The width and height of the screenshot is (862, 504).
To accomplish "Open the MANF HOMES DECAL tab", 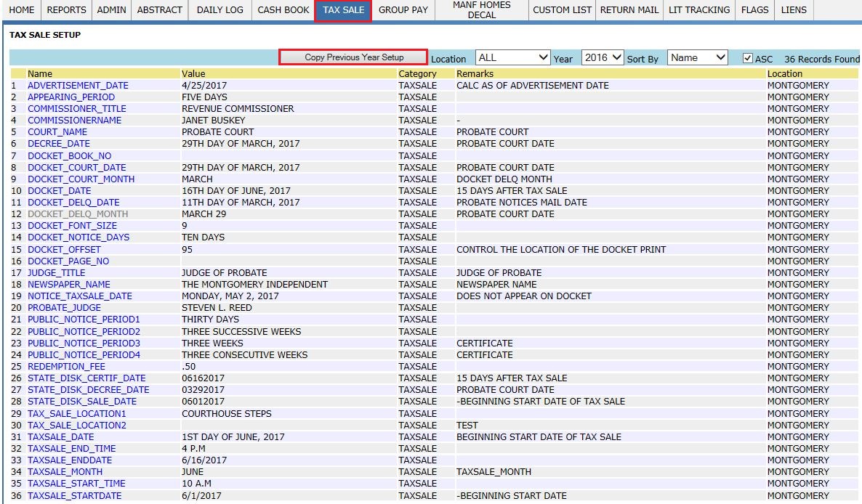I will pyautogui.click(x=482, y=10).
